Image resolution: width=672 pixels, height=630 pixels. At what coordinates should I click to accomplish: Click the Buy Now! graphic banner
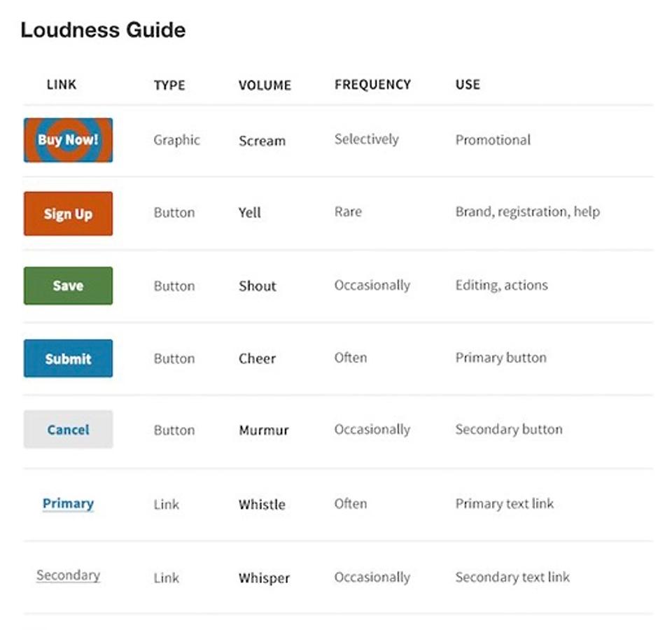(68, 140)
